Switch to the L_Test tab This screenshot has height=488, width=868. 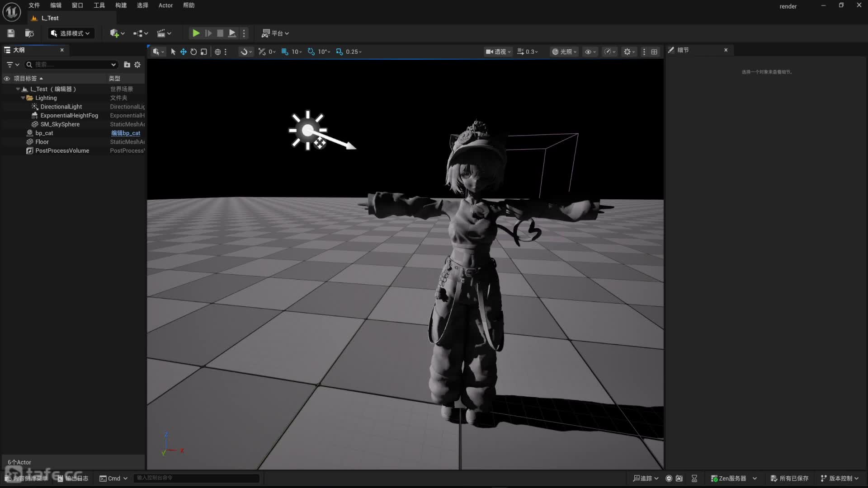tap(50, 18)
